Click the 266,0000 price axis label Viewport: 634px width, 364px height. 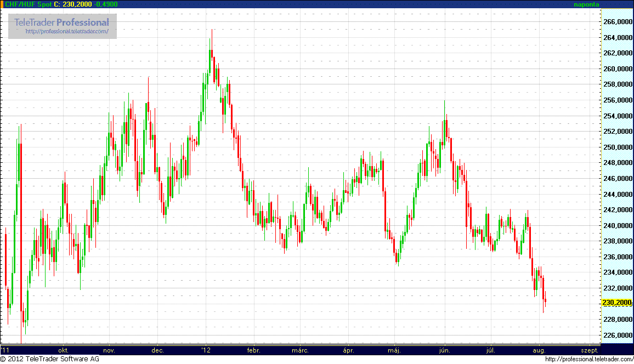coord(616,22)
